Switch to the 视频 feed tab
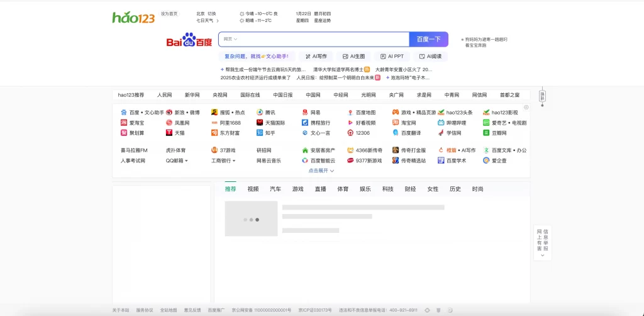Screen dimensions: 644x316 [253, 189]
